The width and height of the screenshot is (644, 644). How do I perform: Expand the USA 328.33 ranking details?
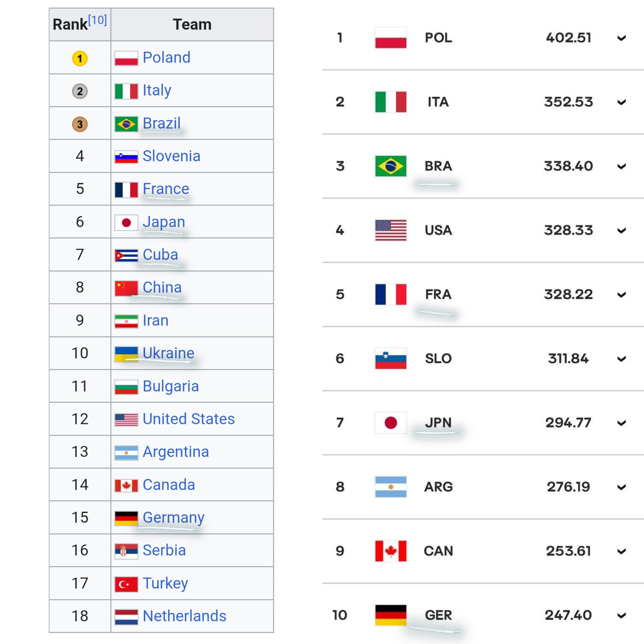(x=621, y=230)
